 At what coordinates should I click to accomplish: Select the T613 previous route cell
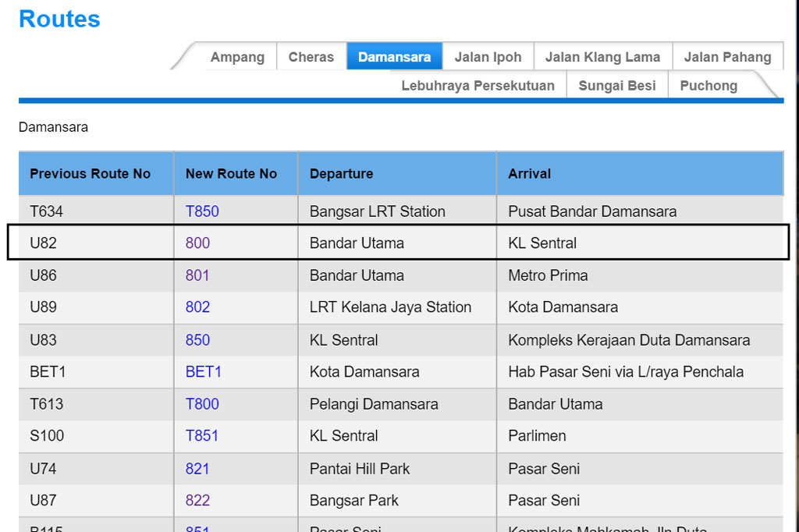tap(96, 403)
